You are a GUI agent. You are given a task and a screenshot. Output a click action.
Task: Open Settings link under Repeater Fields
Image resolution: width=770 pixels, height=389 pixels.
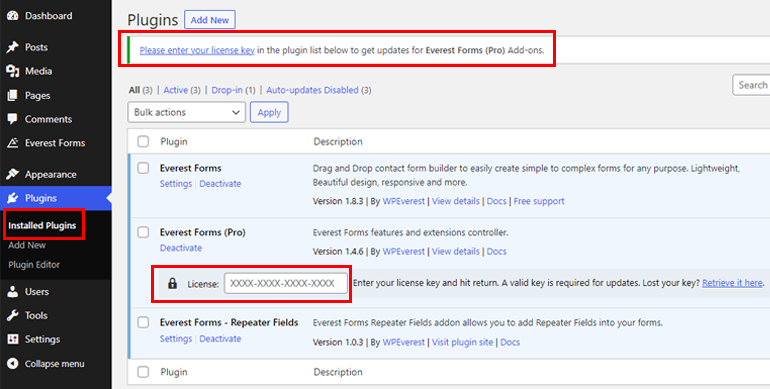coord(176,339)
